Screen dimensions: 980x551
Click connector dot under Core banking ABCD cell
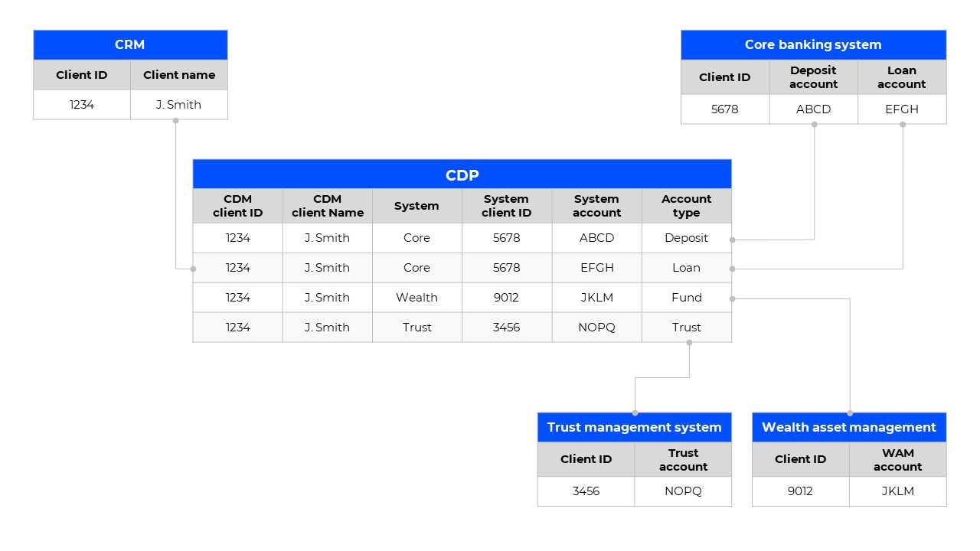click(x=814, y=125)
